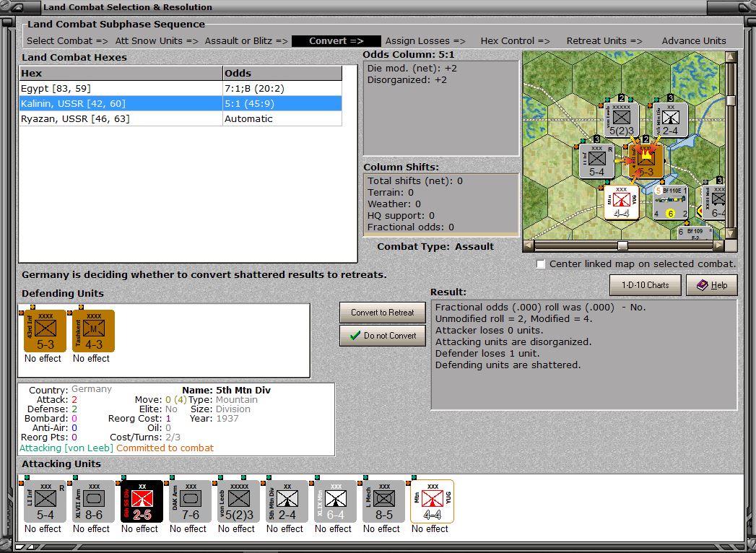Select the 6th SS Div 2-5 unit
756x553 pixels.
pos(142,502)
